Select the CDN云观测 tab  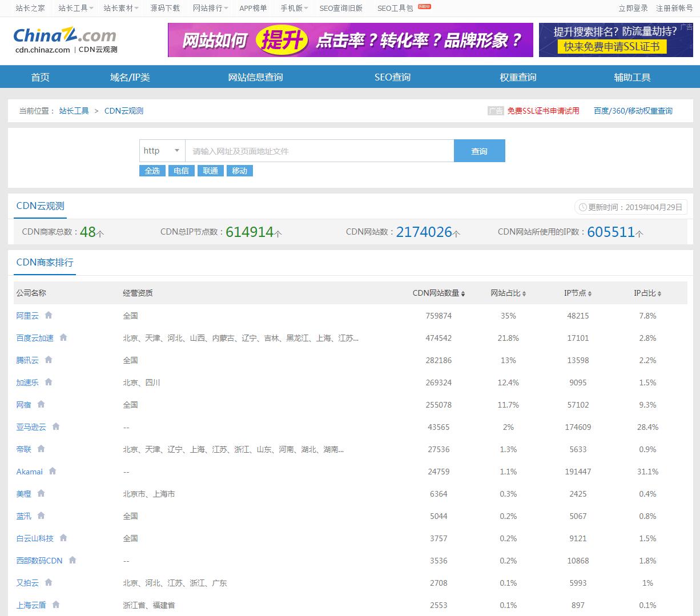point(41,206)
